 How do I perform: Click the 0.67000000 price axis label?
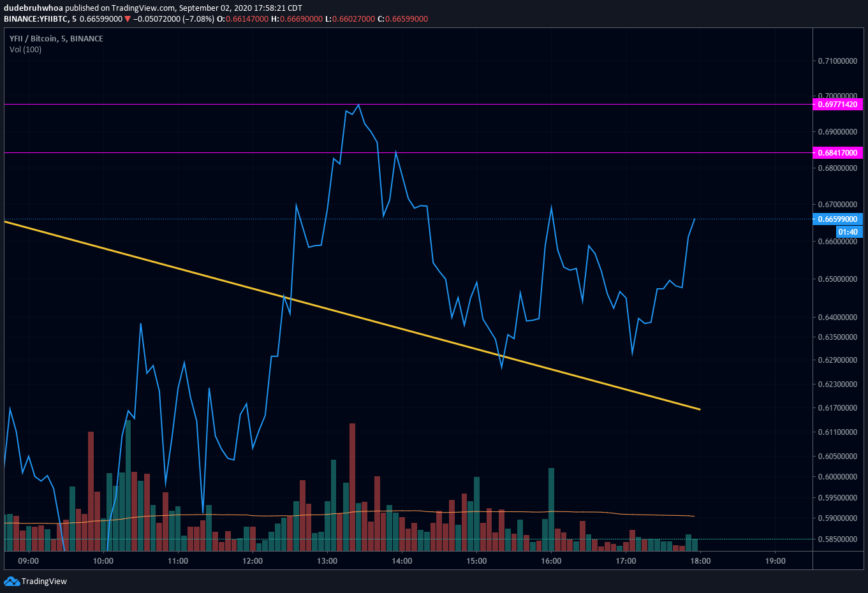pos(837,205)
